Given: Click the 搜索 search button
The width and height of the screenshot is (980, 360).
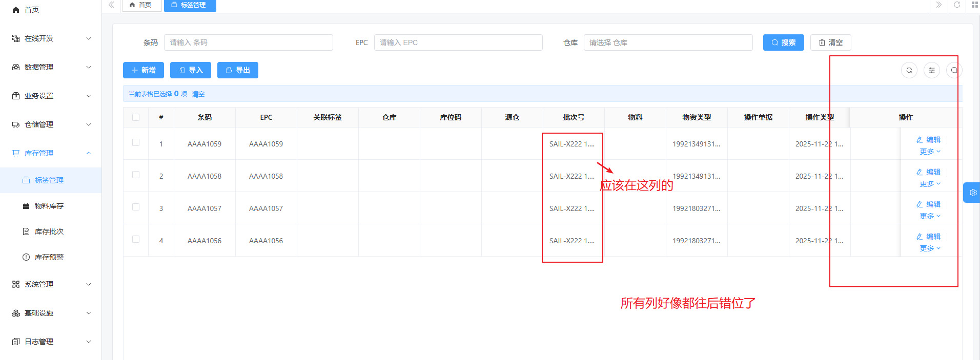Looking at the screenshot, I should pos(783,43).
